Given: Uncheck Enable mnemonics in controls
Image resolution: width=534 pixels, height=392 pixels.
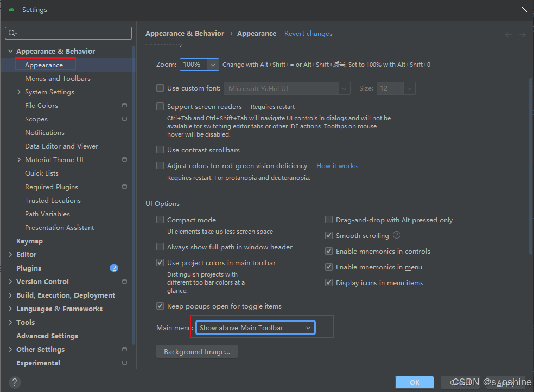Looking at the screenshot, I should pos(329,251).
